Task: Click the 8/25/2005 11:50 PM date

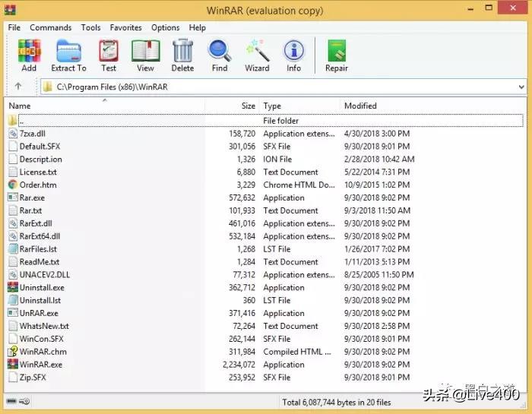Action: (x=379, y=275)
